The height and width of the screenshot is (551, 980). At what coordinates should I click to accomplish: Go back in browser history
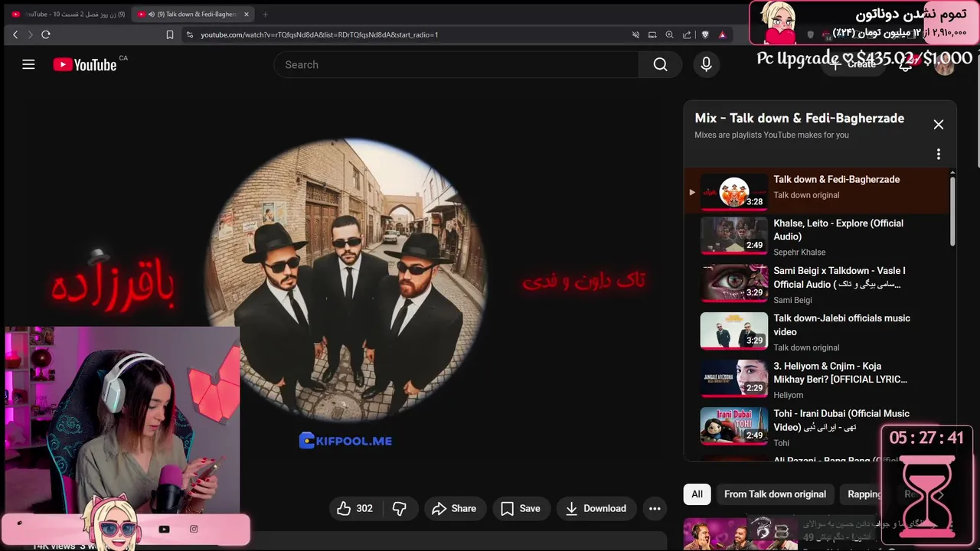click(15, 34)
